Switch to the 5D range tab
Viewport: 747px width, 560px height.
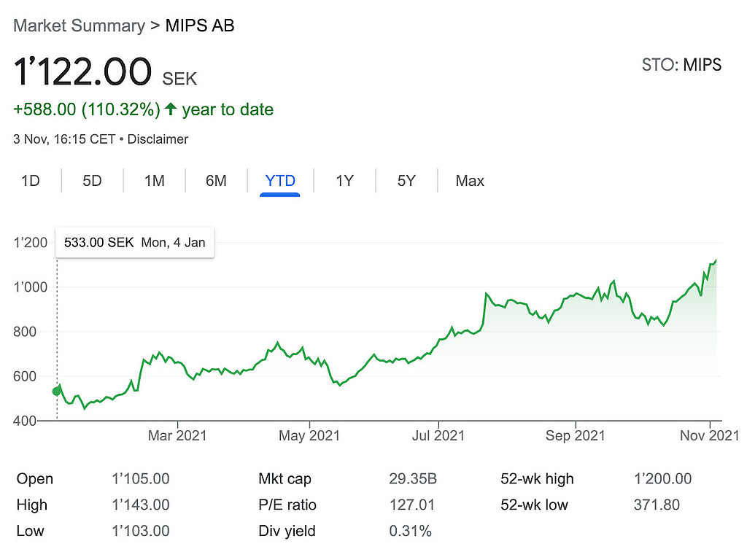click(93, 181)
